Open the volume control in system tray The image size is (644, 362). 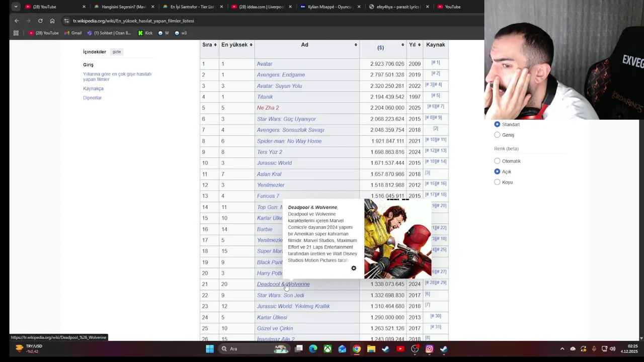[x=612, y=349]
